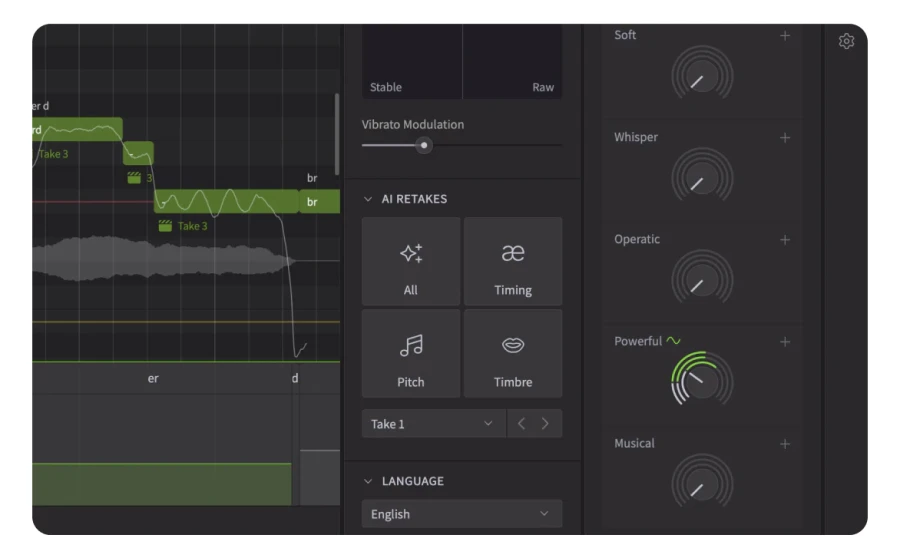900x558 pixels.
Task: Open the Take 1 dropdown
Action: [433, 424]
